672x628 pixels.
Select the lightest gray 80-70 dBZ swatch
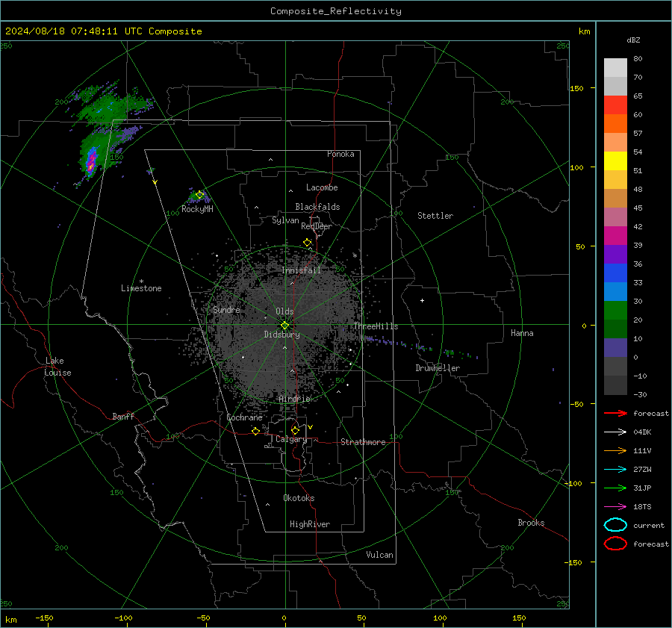tap(615, 68)
